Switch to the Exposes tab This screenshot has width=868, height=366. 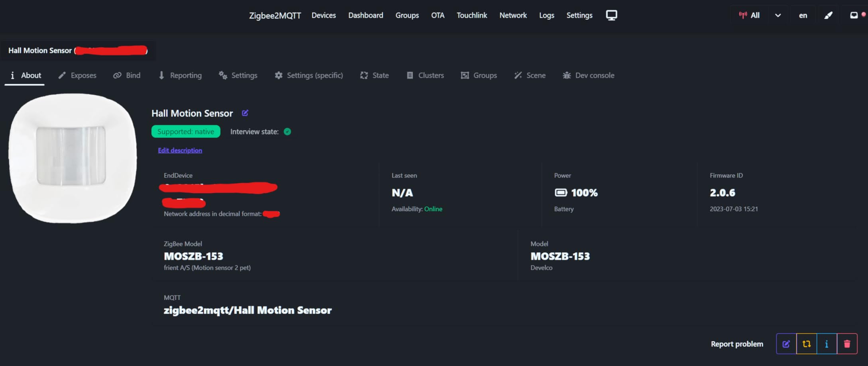pos(77,75)
